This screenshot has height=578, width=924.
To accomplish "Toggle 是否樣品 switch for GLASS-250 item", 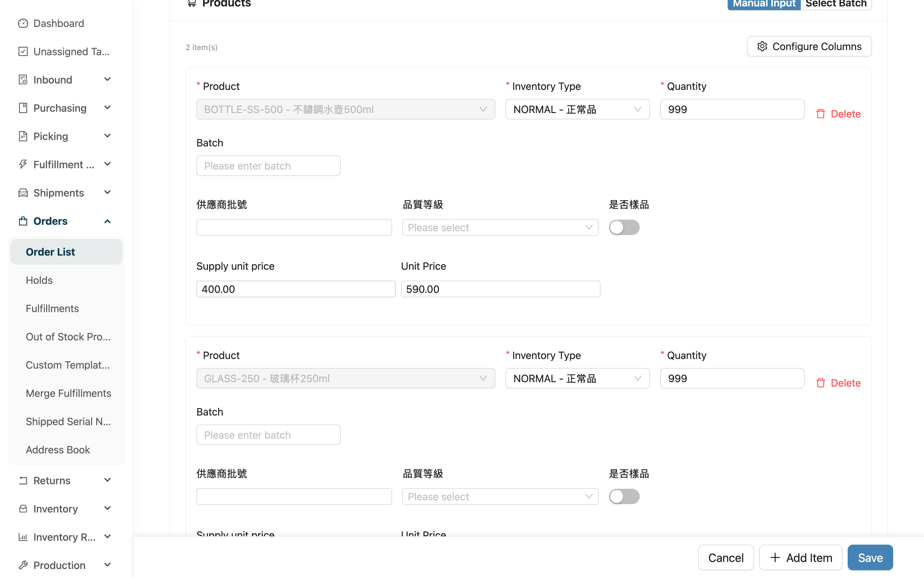I will (x=624, y=496).
